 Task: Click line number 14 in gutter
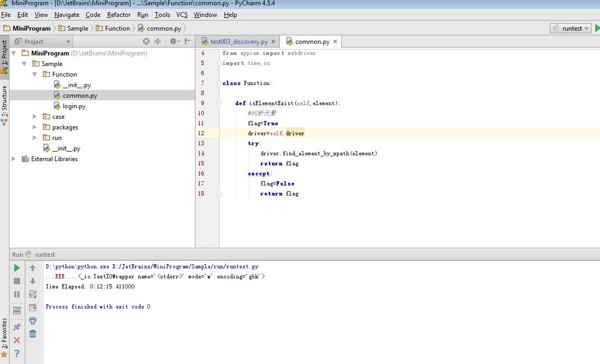tap(201, 153)
